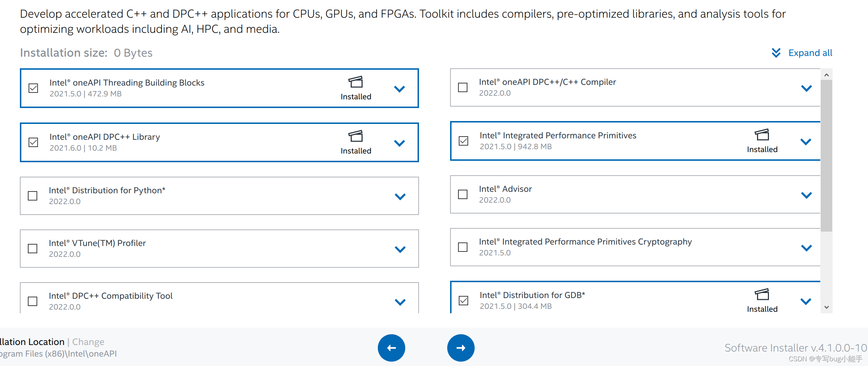This screenshot has height=366, width=868.
Task: Click the double-chevron Expand all icon
Action: point(776,53)
